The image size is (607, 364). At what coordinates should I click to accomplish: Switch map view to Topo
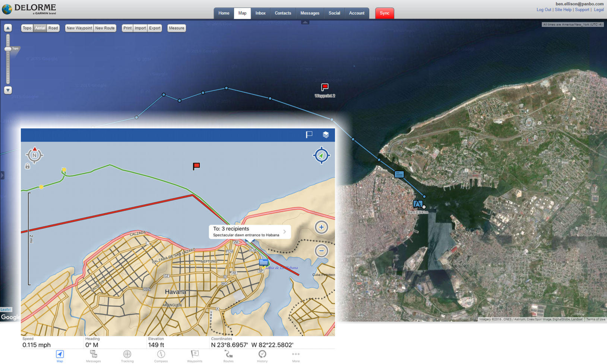tap(27, 28)
